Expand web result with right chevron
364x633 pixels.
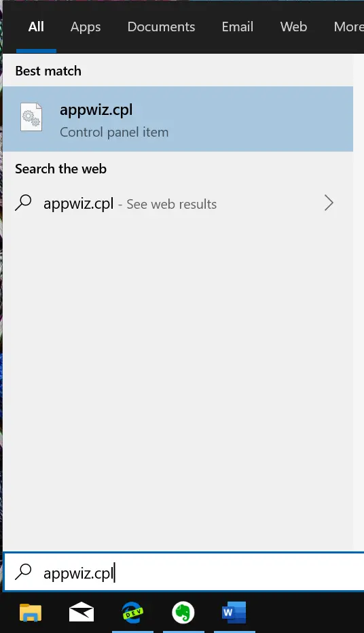pyautogui.click(x=329, y=203)
